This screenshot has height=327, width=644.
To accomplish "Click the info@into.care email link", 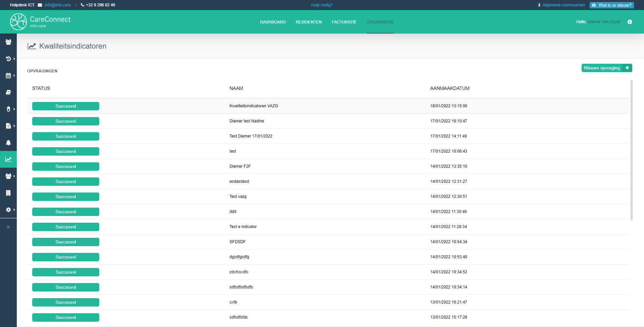I will pos(58,5).
